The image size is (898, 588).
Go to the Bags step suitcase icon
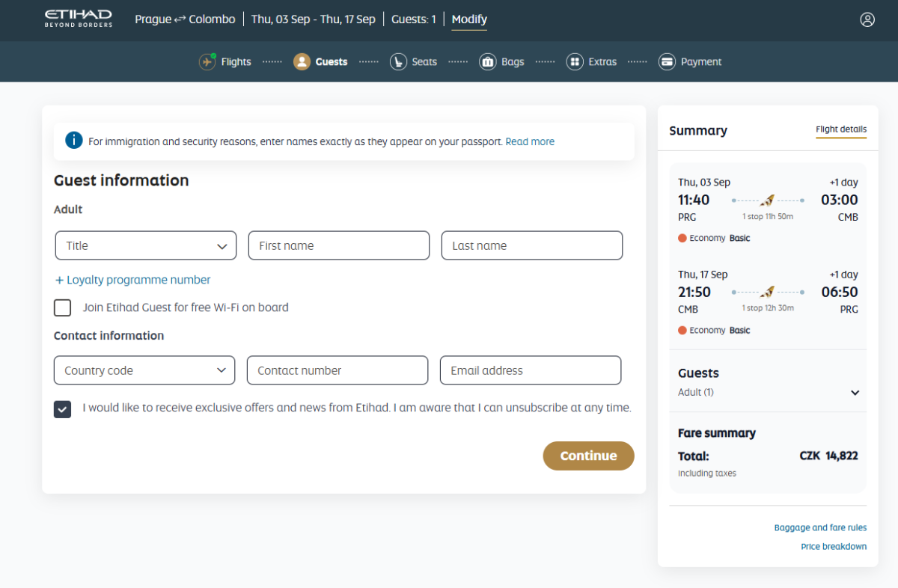[487, 62]
